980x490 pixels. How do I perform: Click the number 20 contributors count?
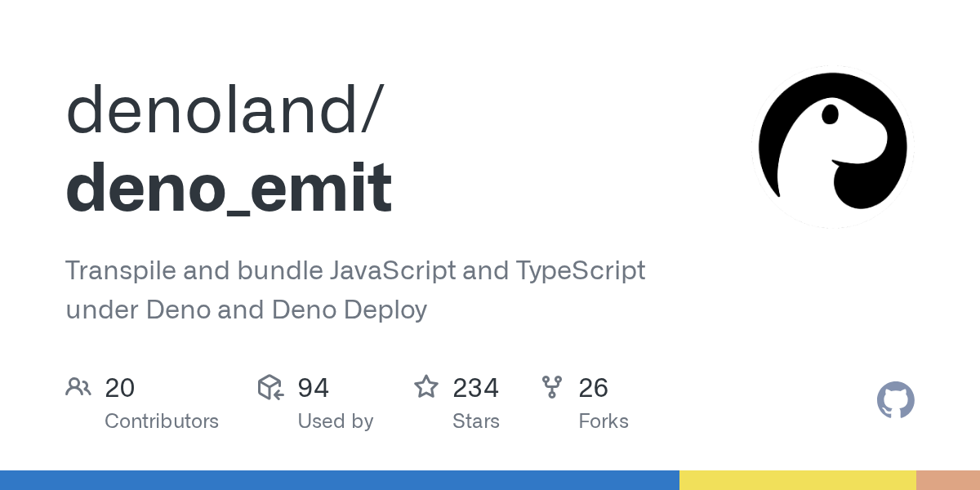pyautogui.click(x=119, y=388)
